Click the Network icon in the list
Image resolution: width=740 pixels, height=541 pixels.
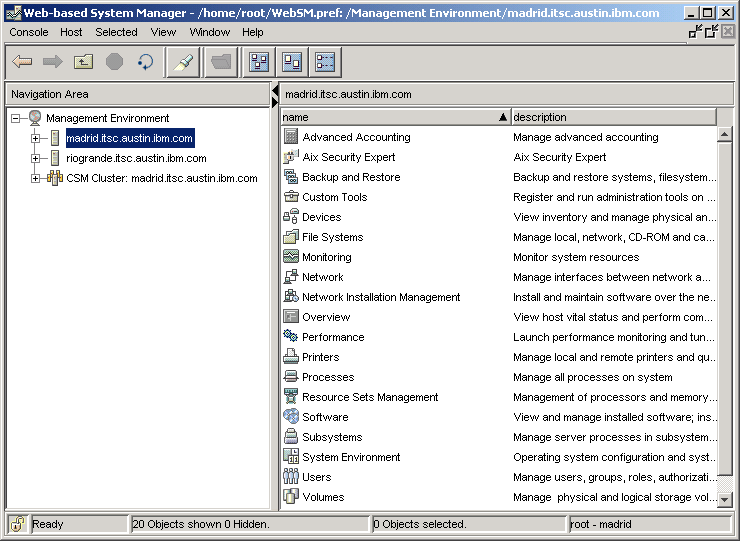[291, 276]
